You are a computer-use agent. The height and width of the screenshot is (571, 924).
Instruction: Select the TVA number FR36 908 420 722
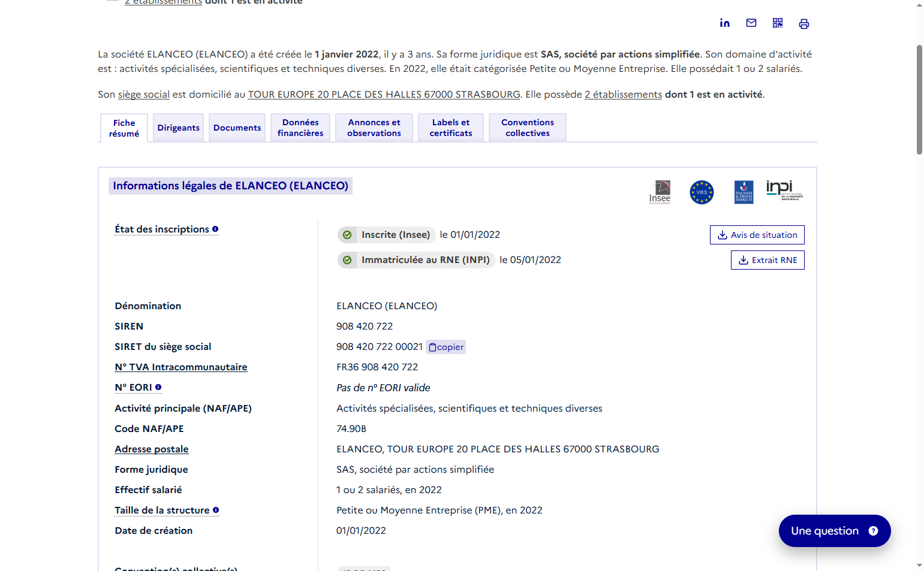377,367
